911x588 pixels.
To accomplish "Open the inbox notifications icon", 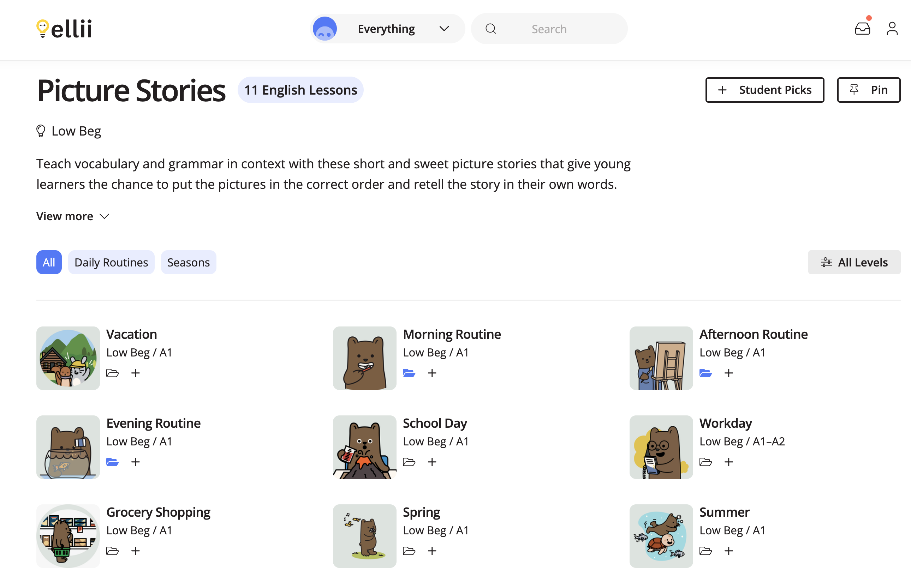I will pyautogui.click(x=862, y=28).
